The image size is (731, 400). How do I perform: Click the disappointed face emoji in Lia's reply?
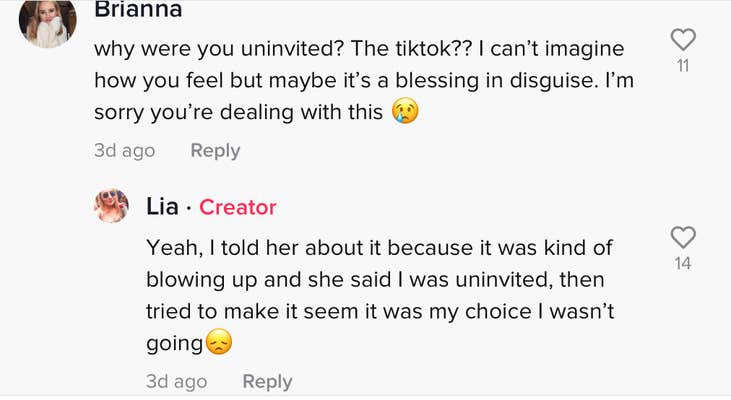tap(219, 343)
